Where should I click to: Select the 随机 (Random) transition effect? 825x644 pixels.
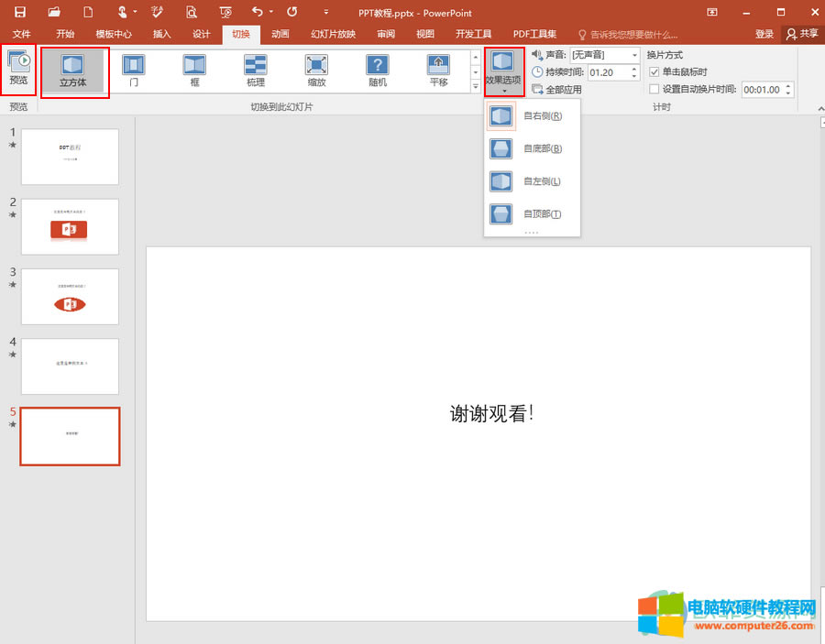377,71
